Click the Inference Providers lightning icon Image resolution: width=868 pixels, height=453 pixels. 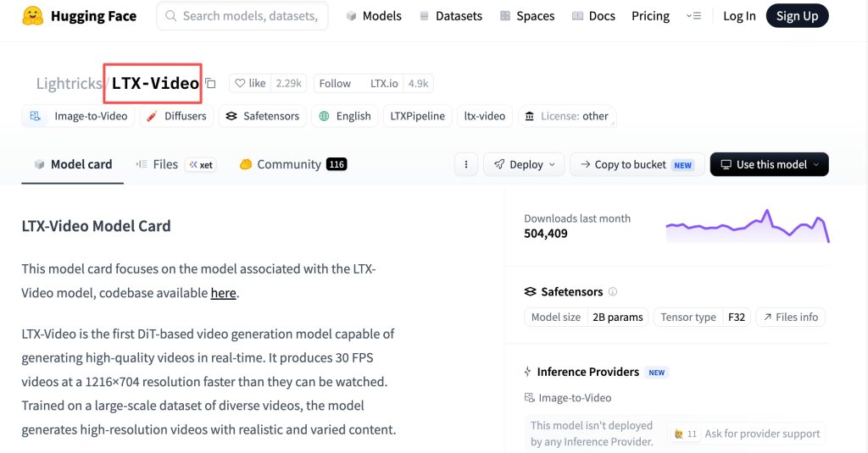pos(527,372)
